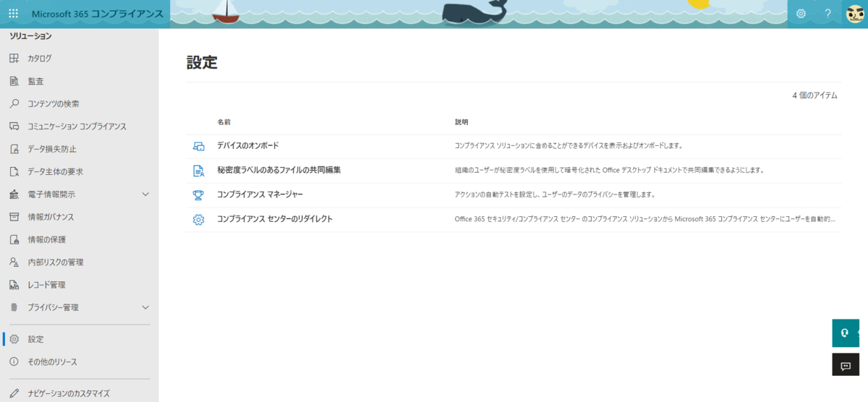This screenshot has width=868, height=402.
Task: Click the 電子情報開示 sidebar icon
Action: (14, 194)
